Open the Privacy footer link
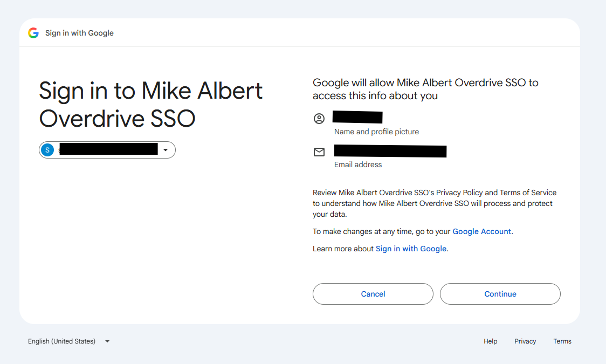This screenshot has width=606, height=364. point(525,341)
